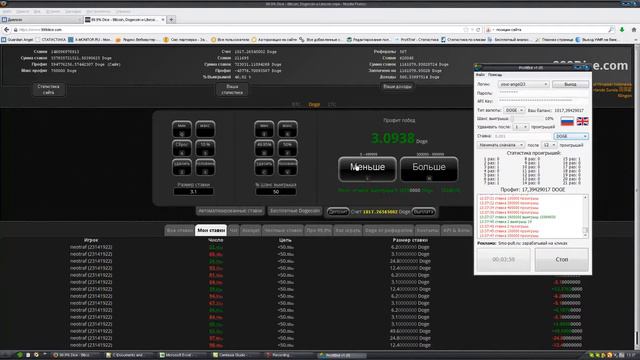The image size is (640, 360).
Task: Open the СТАТИСТИКА bookmark
Action: (x=51, y=40)
